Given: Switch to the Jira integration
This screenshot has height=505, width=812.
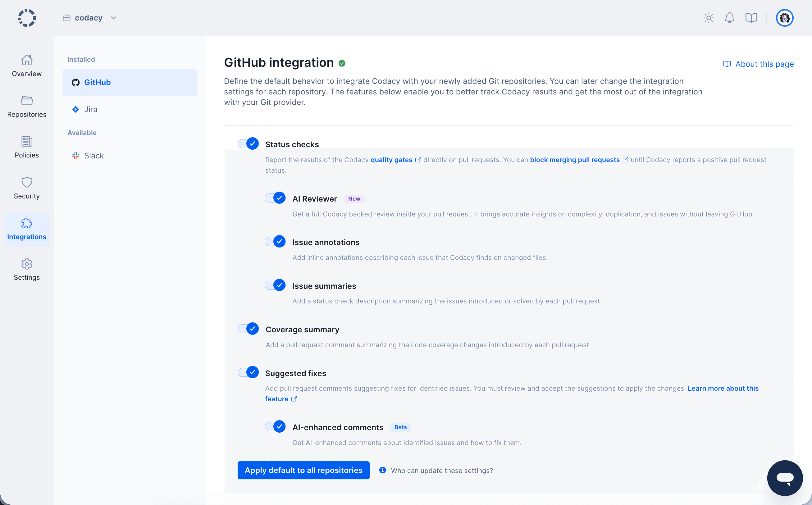Looking at the screenshot, I should pos(90,109).
